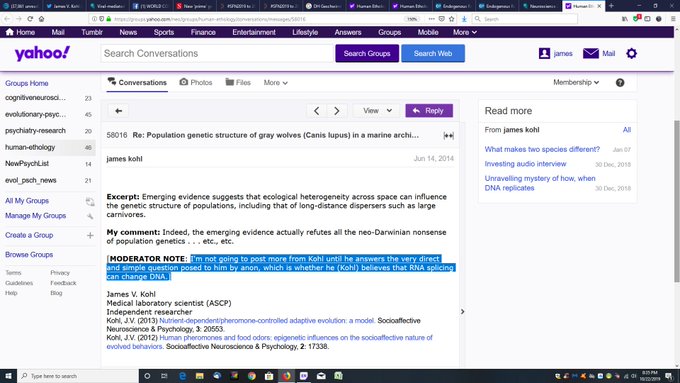Switch to the Files tab
The height and width of the screenshot is (383, 680).
[x=238, y=82]
